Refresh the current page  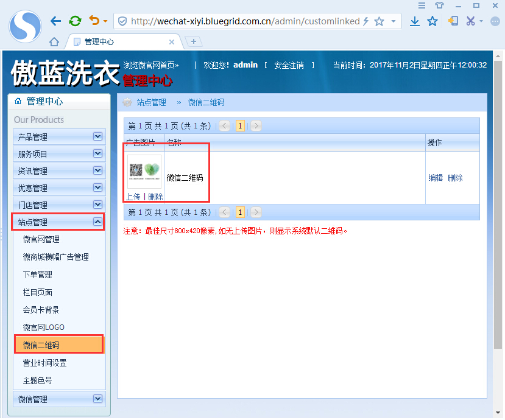74,20
